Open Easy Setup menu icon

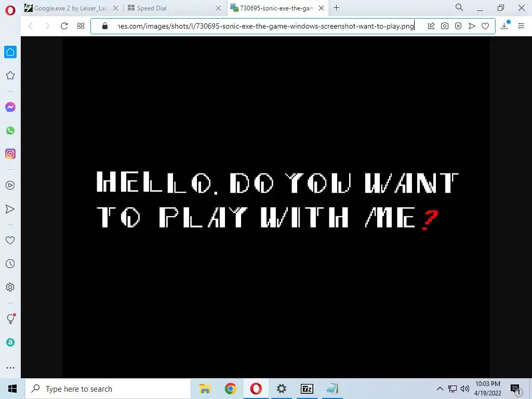[x=521, y=26]
